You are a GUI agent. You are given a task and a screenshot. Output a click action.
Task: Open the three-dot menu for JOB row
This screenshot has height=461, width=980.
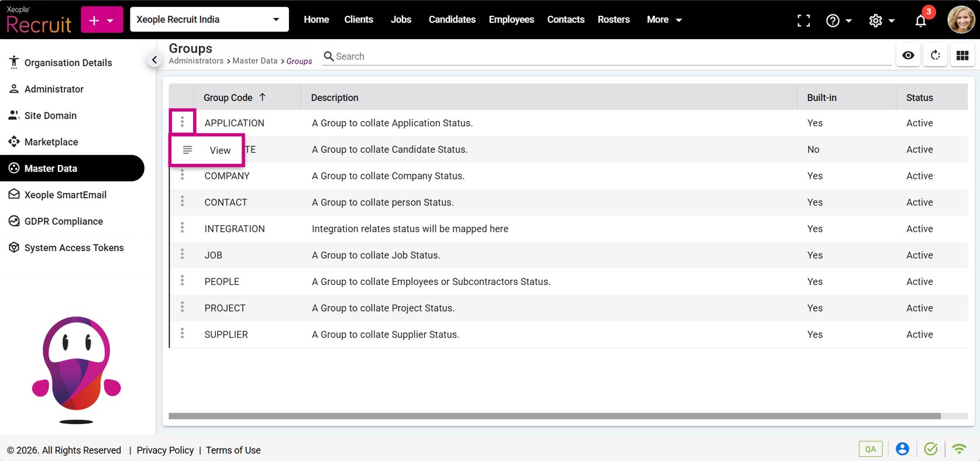point(183,254)
